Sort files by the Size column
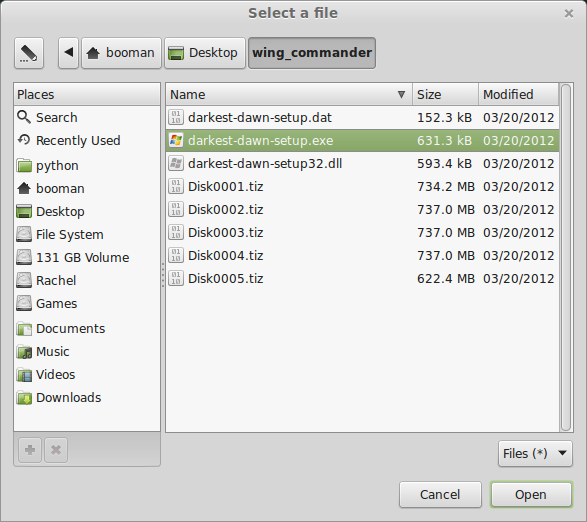Screen dimensions: 587x522 (x=445, y=94)
